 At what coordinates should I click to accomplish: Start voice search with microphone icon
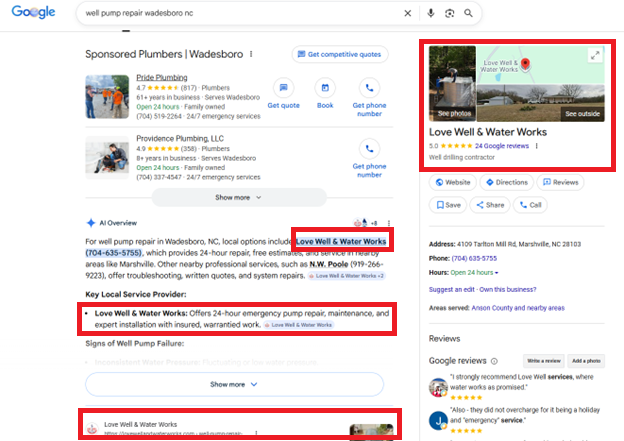(x=431, y=13)
